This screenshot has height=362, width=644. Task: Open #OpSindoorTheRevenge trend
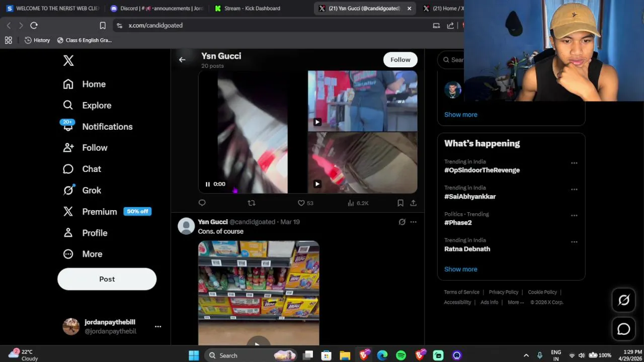point(482,170)
